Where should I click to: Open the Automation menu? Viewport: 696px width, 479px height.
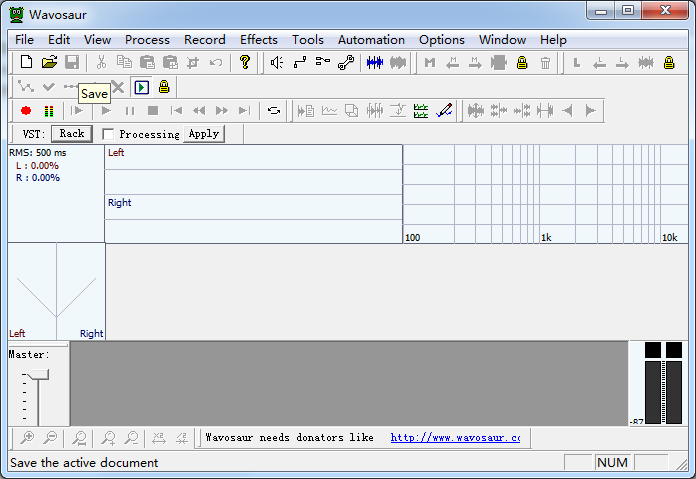[371, 40]
